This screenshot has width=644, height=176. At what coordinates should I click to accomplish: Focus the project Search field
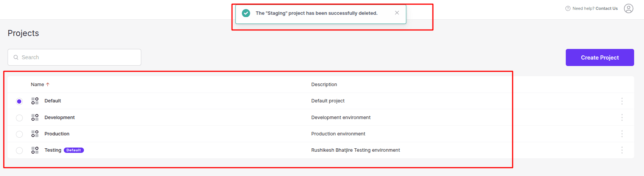[x=74, y=57]
